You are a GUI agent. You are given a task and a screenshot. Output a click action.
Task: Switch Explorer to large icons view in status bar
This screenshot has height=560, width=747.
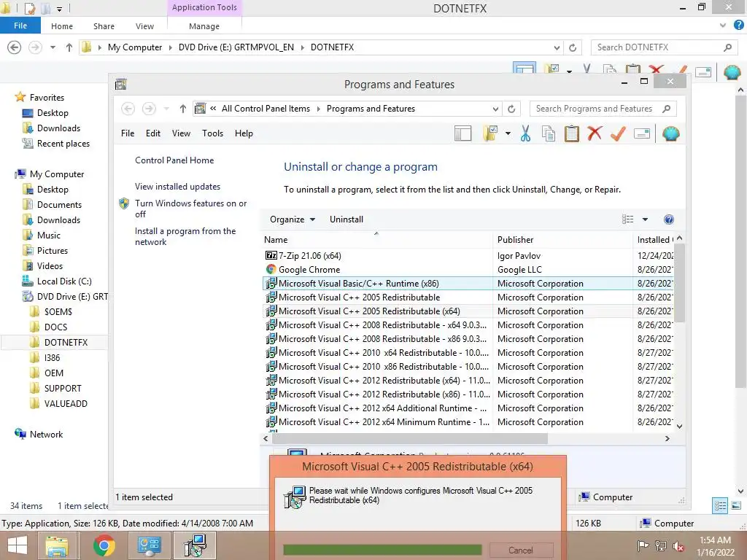tap(736, 506)
